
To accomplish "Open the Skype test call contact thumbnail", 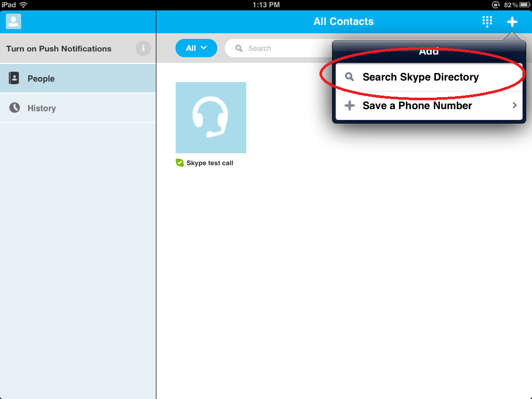I will click(211, 117).
